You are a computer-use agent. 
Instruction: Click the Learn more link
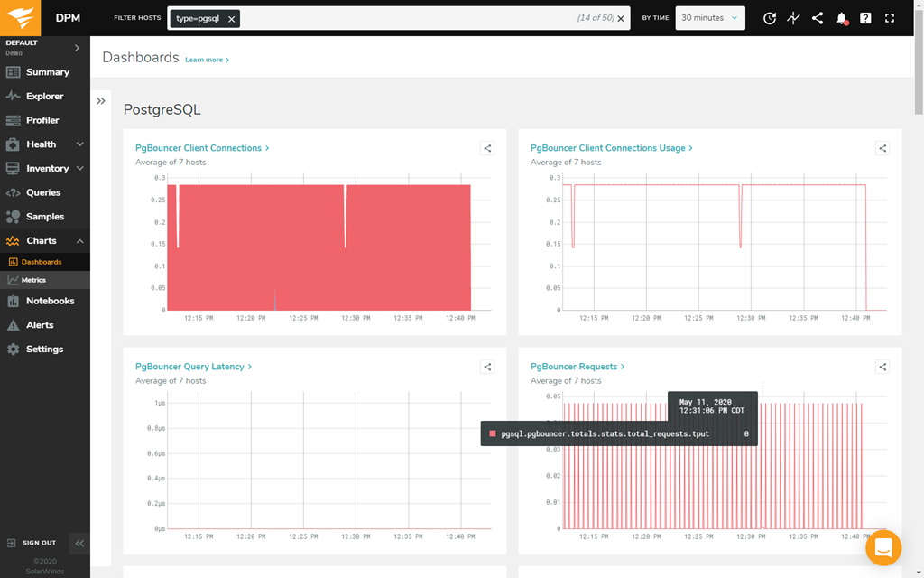point(207,61)
